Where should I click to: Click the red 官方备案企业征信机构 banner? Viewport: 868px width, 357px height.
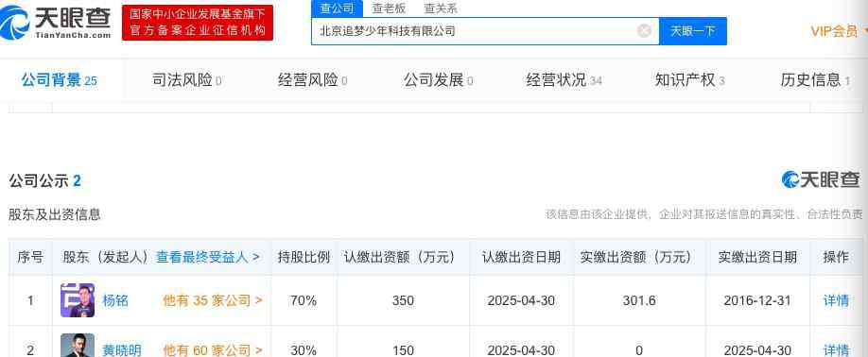click(198, 23)
